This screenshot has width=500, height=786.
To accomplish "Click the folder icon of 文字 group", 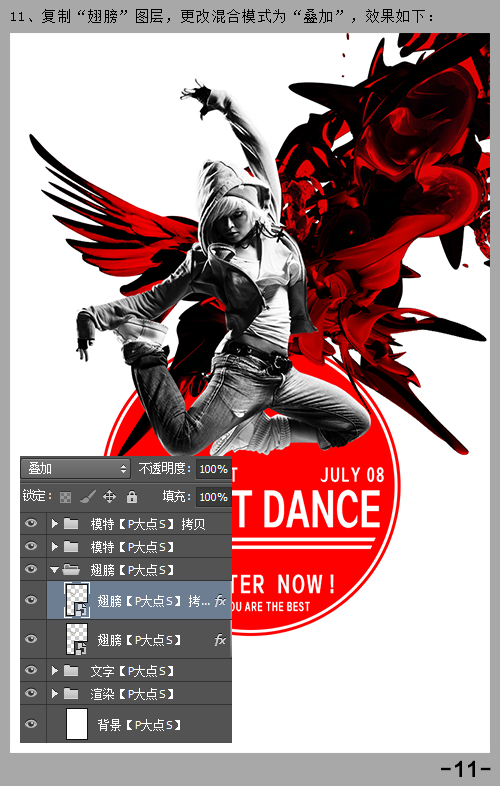I will 71,670.
